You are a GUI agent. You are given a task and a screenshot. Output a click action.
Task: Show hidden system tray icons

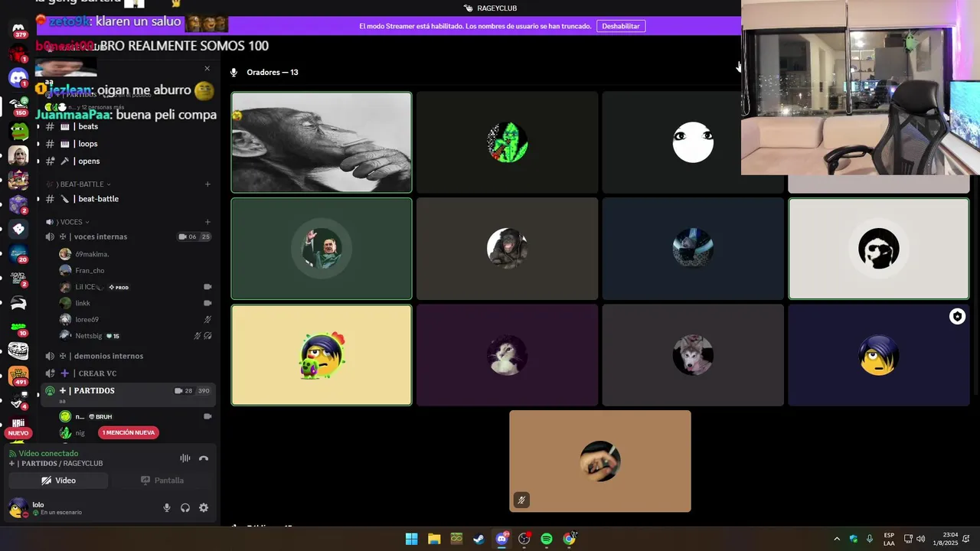point(837,539)
